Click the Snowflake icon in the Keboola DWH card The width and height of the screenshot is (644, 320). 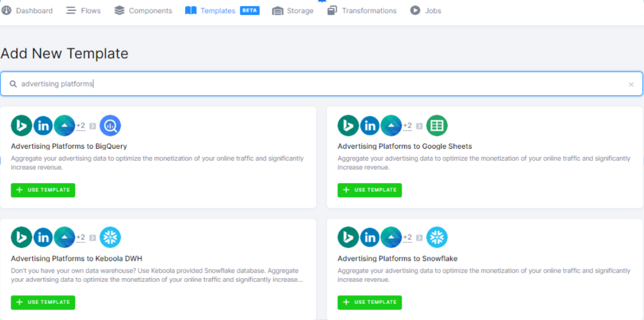click(x=110, y=238)
